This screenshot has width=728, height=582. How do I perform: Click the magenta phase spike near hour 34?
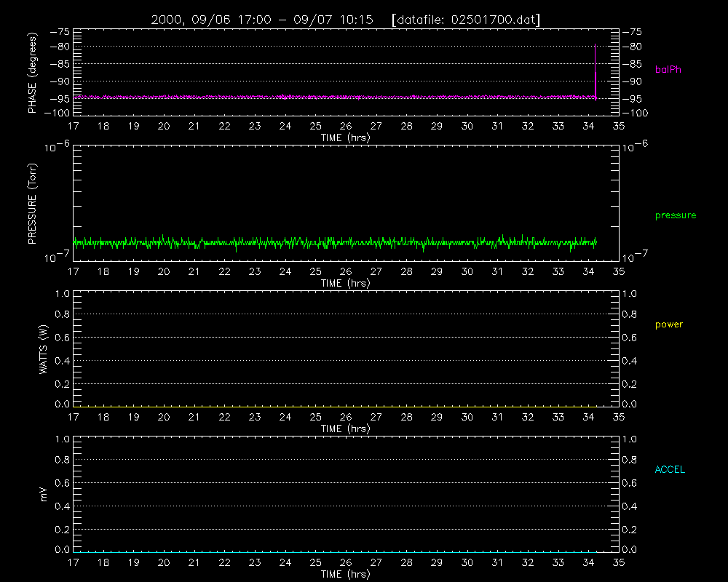(596, 72)
